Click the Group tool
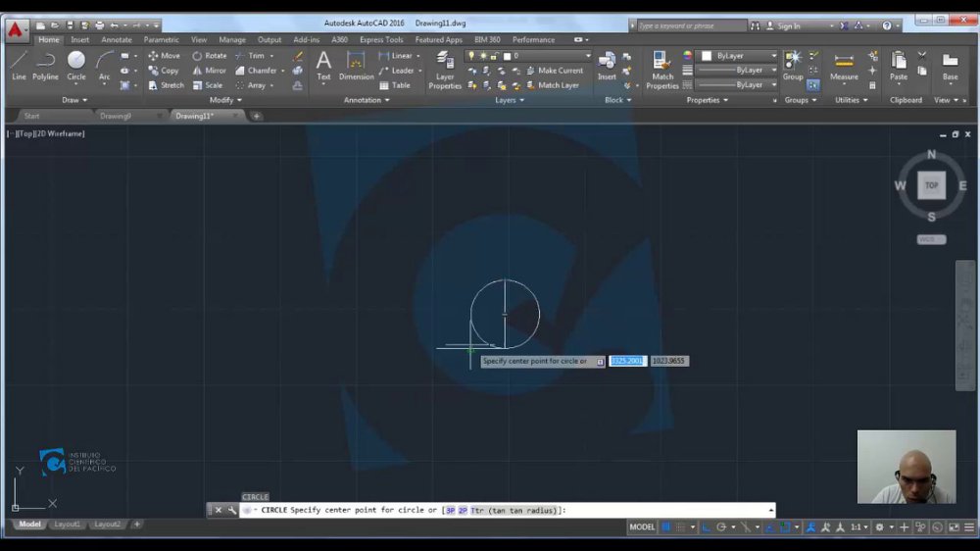Viewport: 980px width, 551px height. click(793, 66)
